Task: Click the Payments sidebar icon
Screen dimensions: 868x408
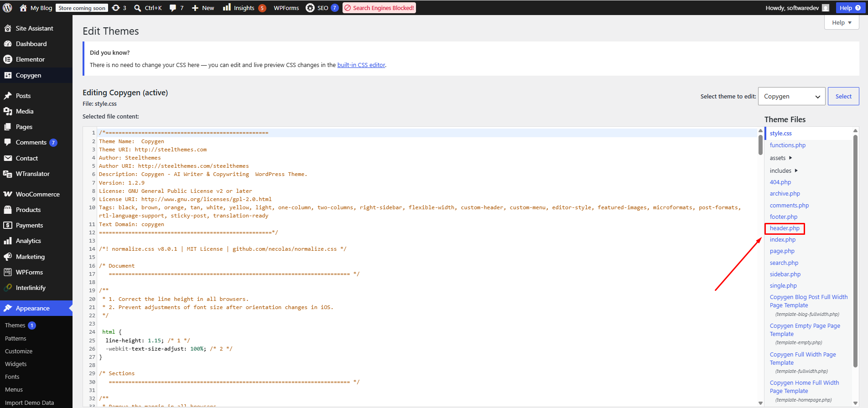Action: pyautogui.click(x=8, y=225)
